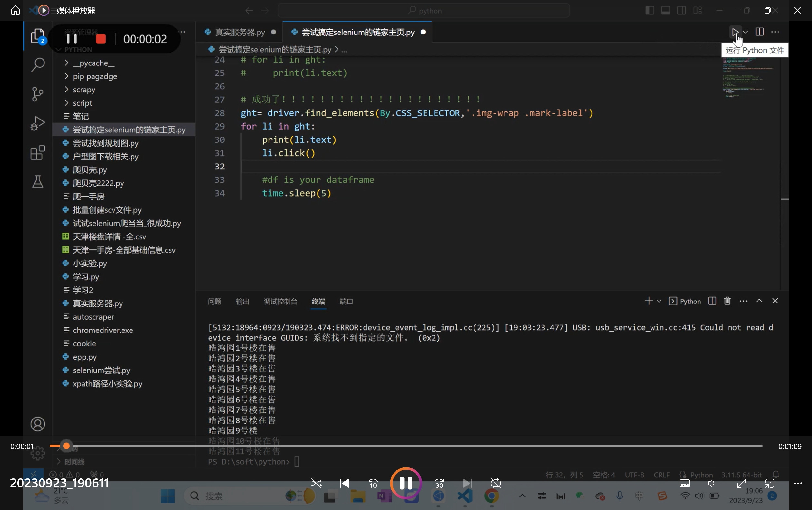Viewport: 812px width, 510px height.
Task: Open new terminal profile dropdown
Action: [x=659, y=301]
